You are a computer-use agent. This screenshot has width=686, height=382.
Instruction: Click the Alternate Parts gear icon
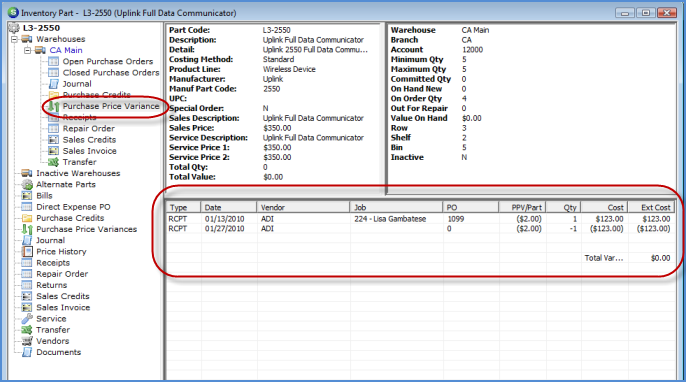coord(27,185)
